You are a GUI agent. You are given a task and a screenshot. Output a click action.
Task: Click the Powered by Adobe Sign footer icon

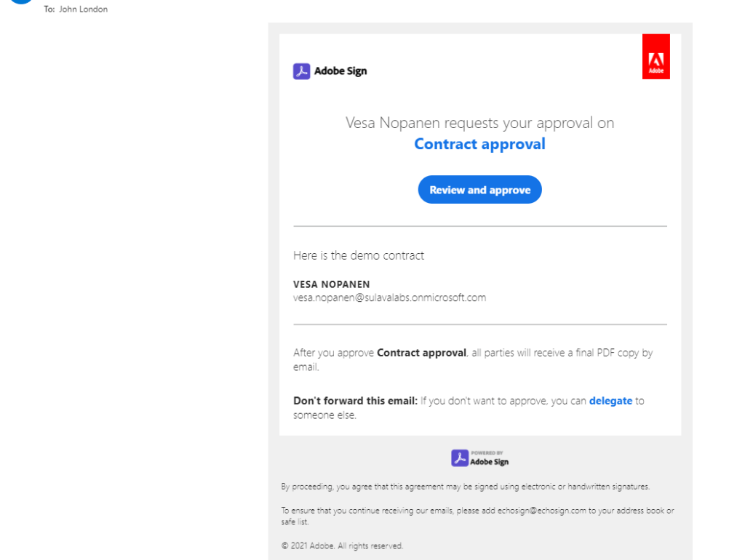coord(459,457)
